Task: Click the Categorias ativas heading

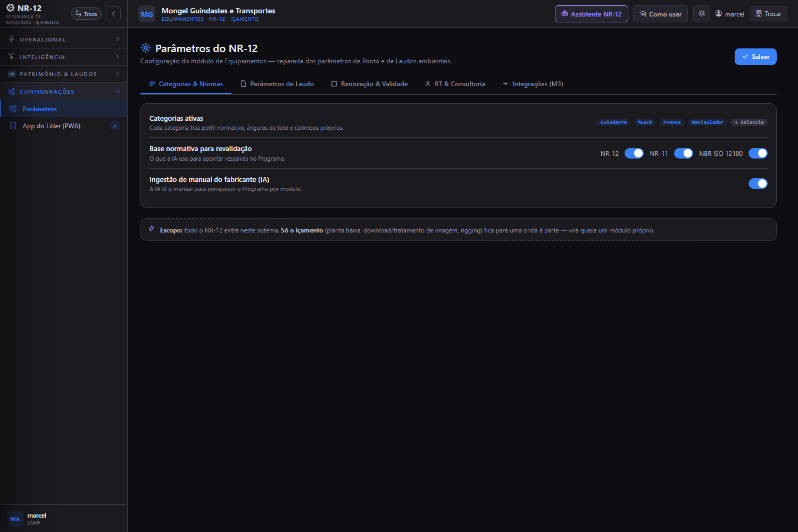Action: [176, 118]
